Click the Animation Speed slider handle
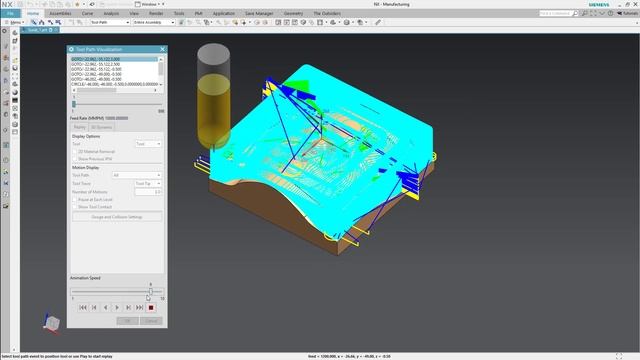This screenshot has height=360, width=640. (x=151, y=291)
